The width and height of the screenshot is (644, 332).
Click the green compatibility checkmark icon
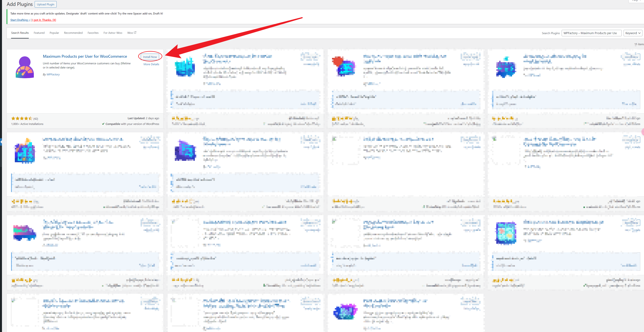(x=103, y=124)
